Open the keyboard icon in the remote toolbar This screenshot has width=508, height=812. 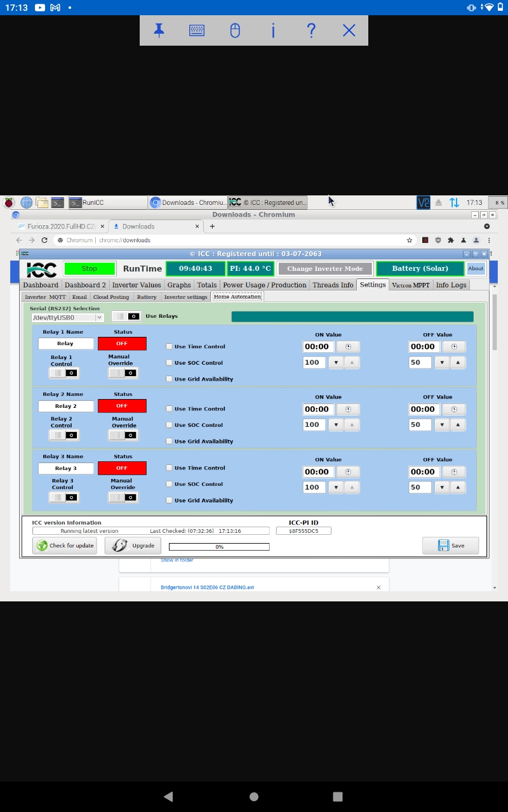[x=197, y=30]
